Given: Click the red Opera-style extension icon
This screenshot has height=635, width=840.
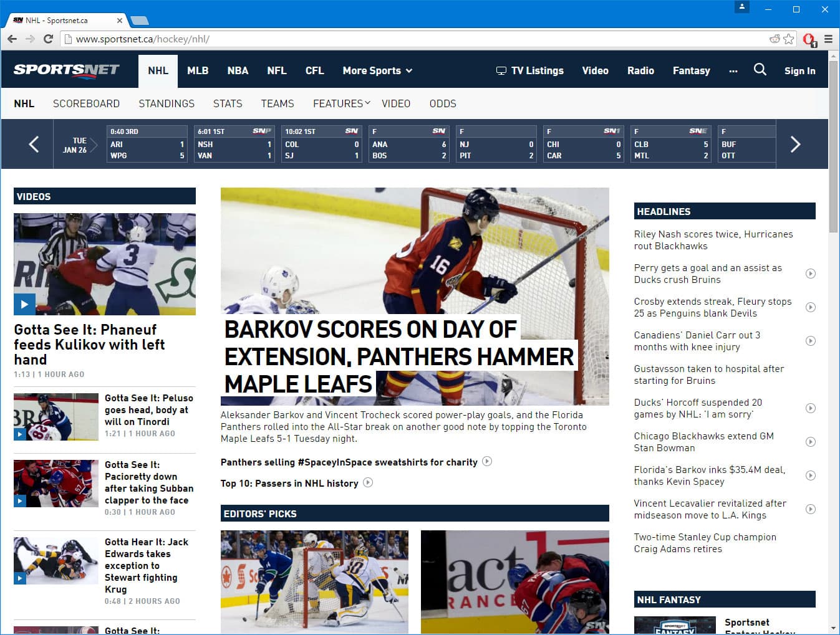Looking at the screenshot, I should [x=809, y=39].
